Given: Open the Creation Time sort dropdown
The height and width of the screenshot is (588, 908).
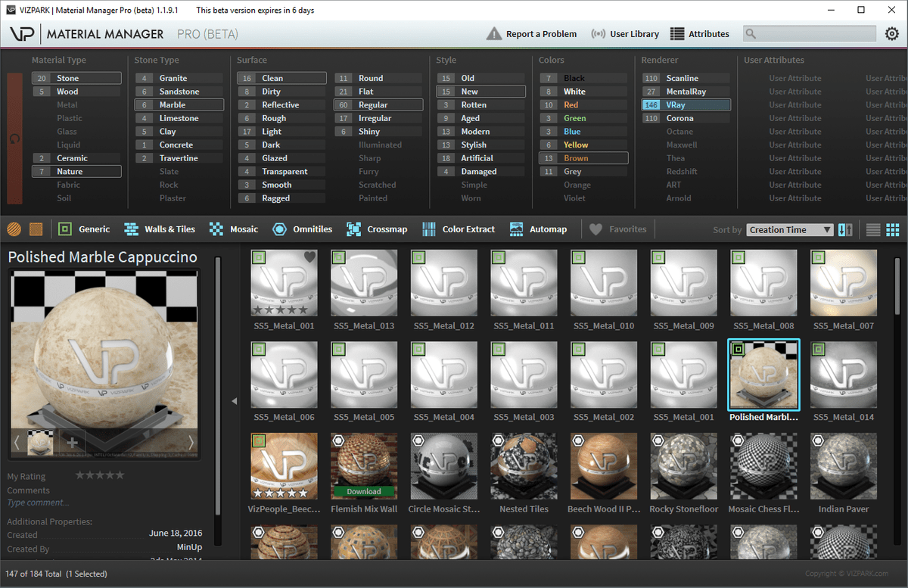Looking at the screenshot, I should point(789,229).
